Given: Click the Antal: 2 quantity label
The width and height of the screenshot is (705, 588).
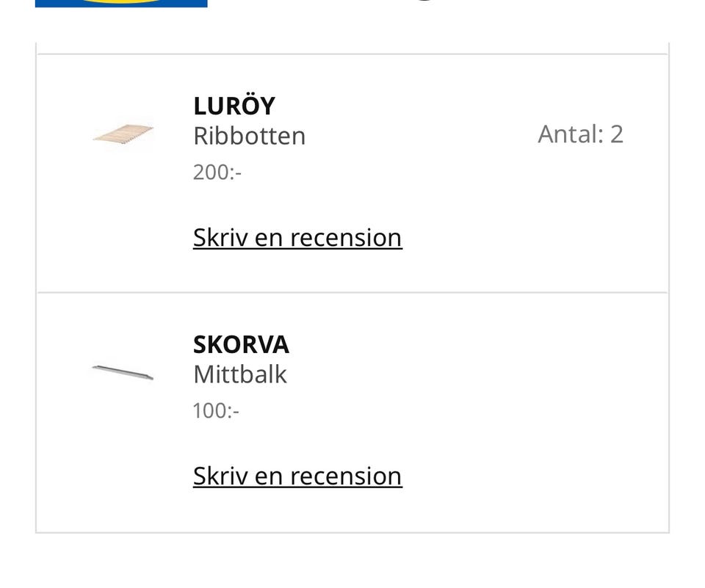Looking at the screenshot, I should click(x=580, y=134).
